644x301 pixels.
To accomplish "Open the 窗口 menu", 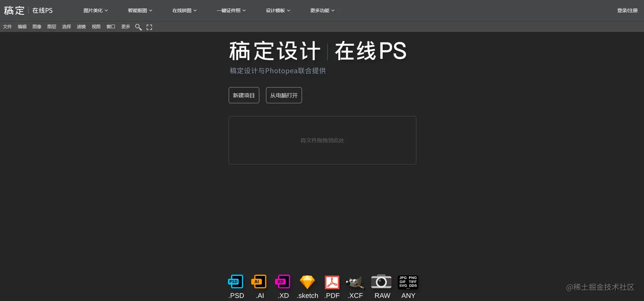I will [x=111, y=26].
